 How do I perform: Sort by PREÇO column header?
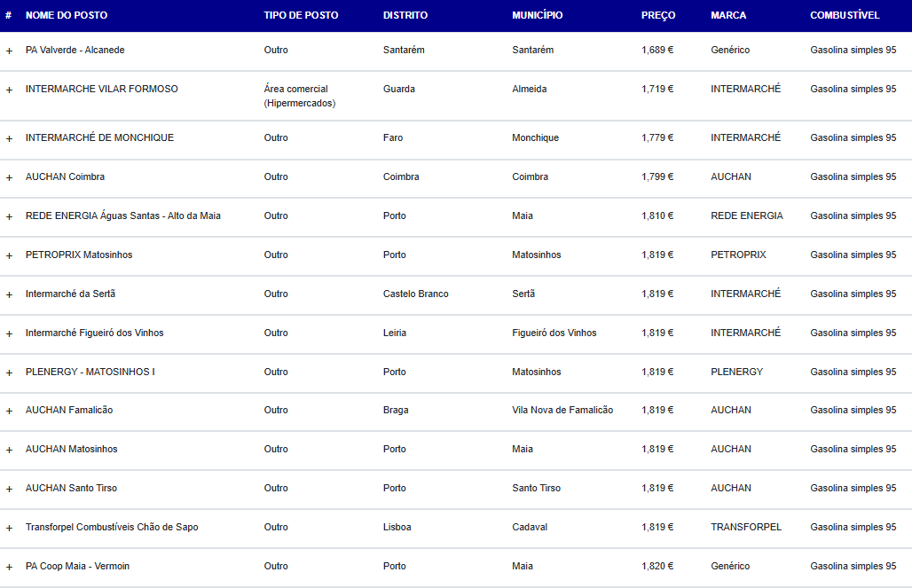click(657, 16)
